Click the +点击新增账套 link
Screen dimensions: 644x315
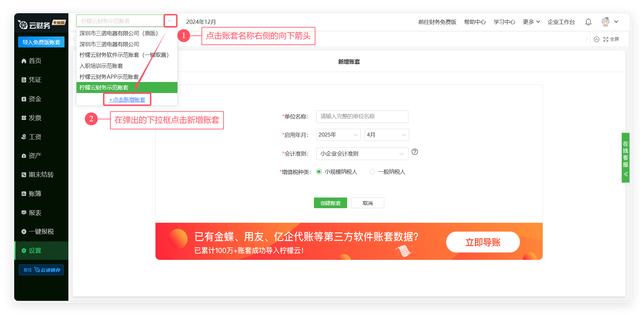[x=127, y=100]
